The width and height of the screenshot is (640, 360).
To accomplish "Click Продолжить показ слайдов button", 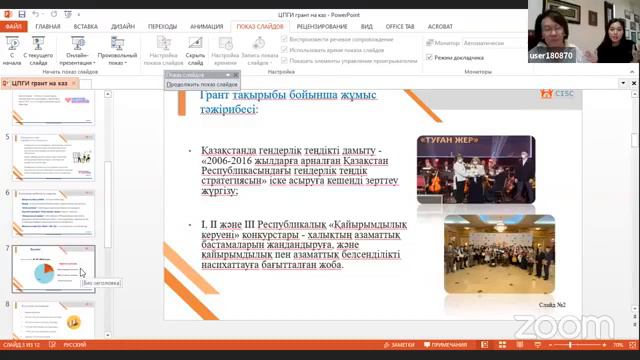I will (x=202, y=84).
